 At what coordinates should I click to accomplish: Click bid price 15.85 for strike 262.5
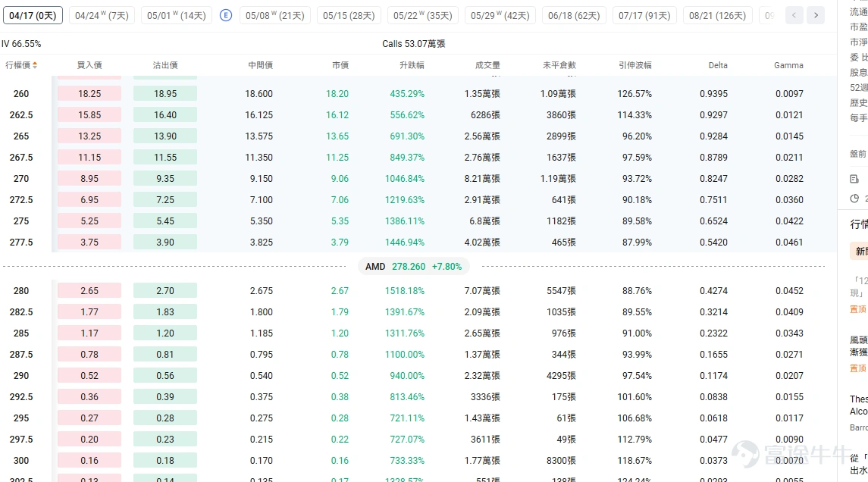(x=89, y=115)
